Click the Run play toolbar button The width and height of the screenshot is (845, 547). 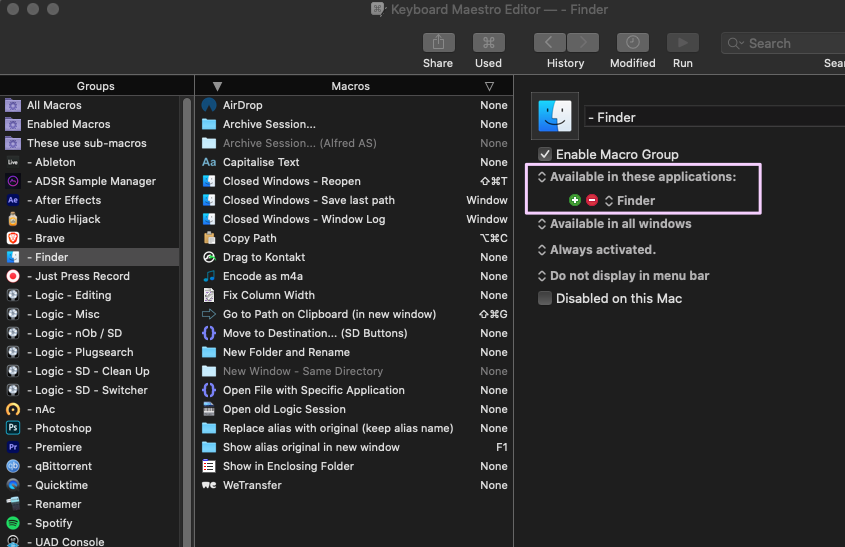coord(683,43)
